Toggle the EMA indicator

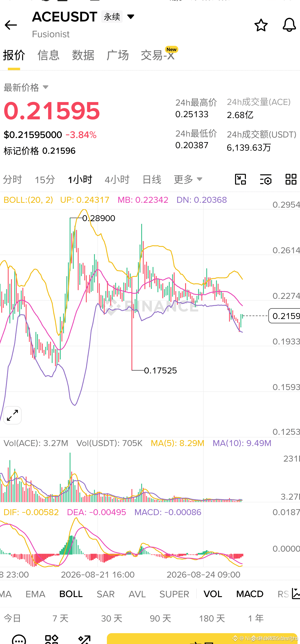[35, 594]
